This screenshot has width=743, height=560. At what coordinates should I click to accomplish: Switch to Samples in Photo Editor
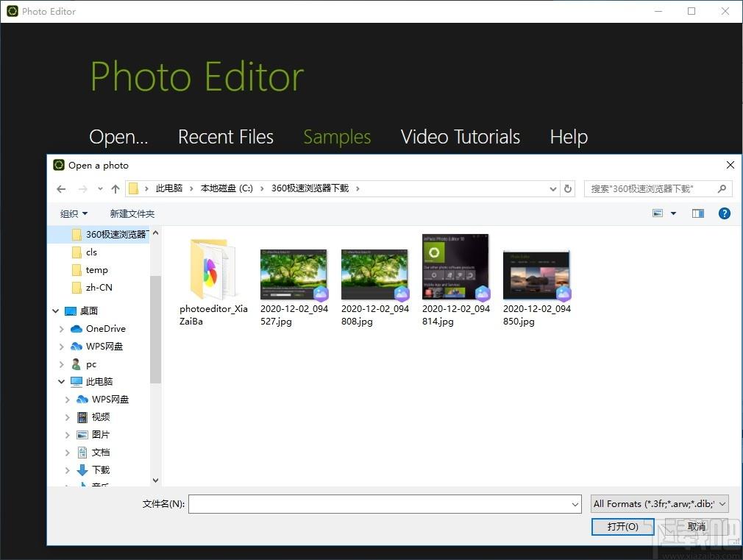(337, 137)
